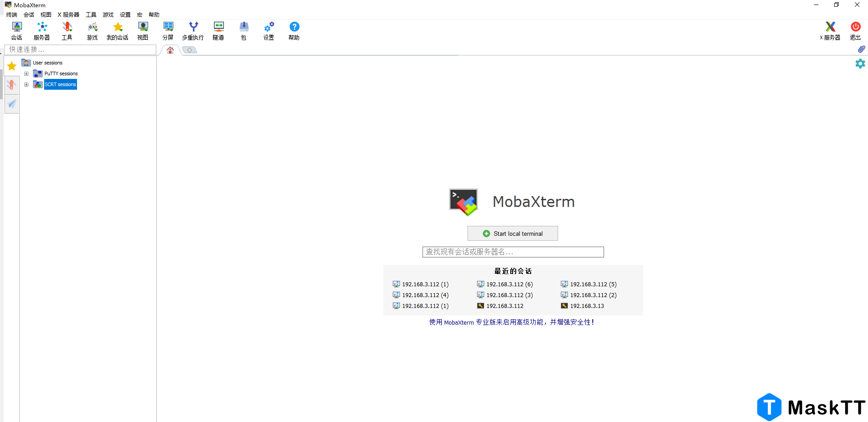
Task: Select the paper plane macros sidebar tab
Action: click(12, 104)
